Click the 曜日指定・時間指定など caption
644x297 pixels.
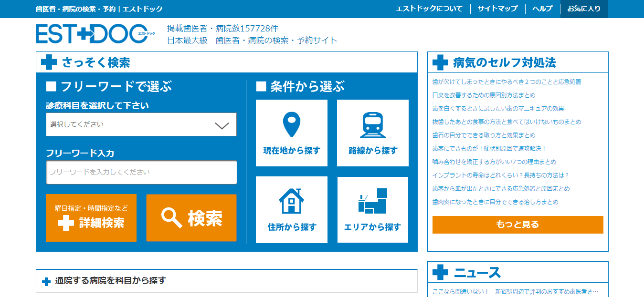point(91,208)
